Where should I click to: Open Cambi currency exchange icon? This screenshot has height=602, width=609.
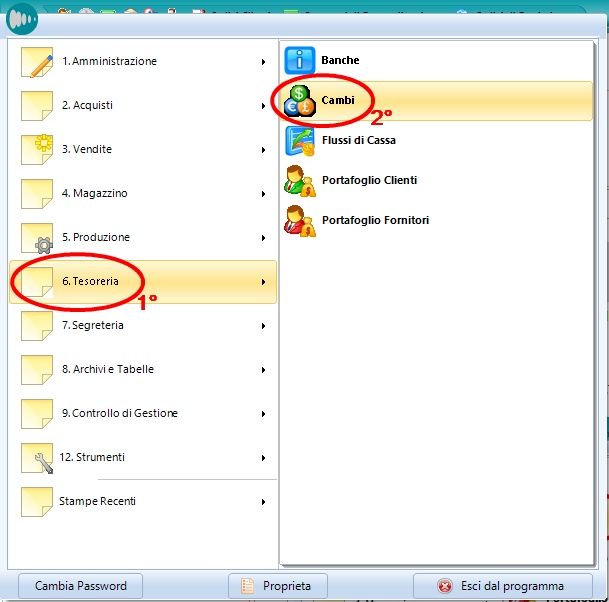tap(300, 101)
